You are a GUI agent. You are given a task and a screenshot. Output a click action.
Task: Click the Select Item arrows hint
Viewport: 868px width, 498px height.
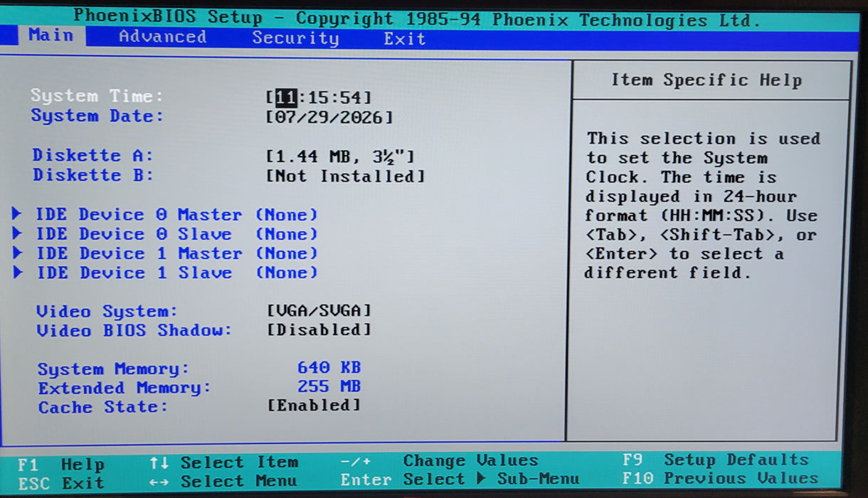(x=223, y=462)
